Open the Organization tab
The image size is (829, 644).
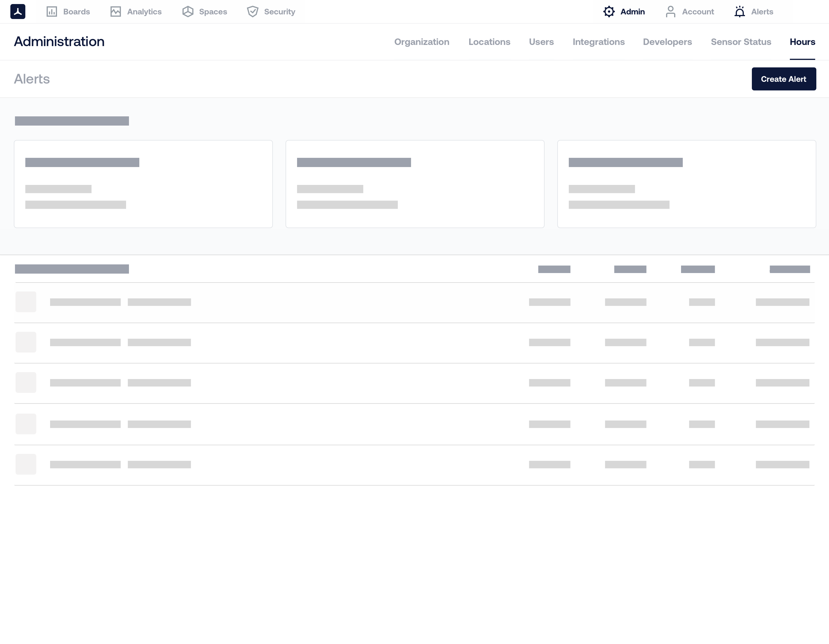[x=422, y=42]
